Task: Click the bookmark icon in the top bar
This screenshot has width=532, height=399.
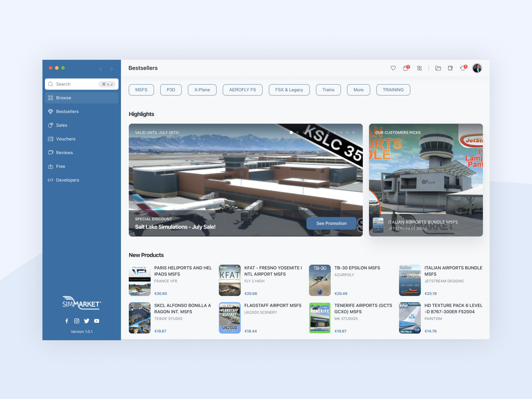Action: pyautogui.click(x=450, y=68)
